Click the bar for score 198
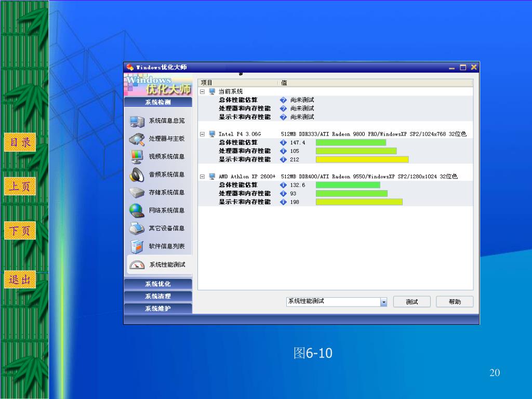532x399 pixels. (359, 202)
